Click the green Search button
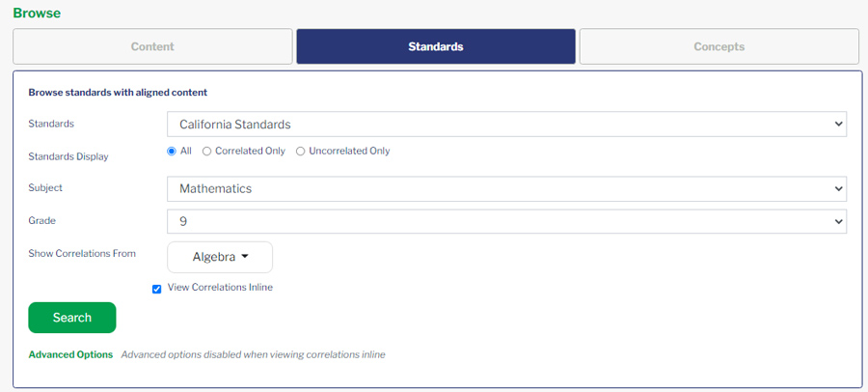Screen dimensions: 868x392 [x=72, y=318]
